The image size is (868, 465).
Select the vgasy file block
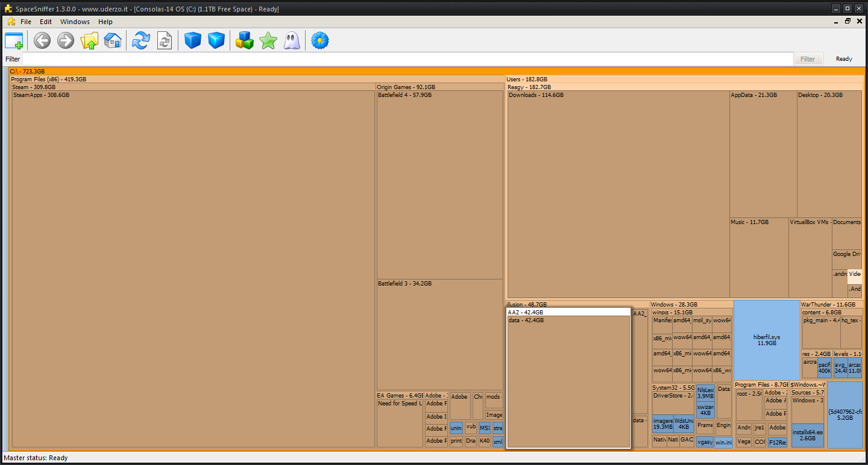coord(705,442)
